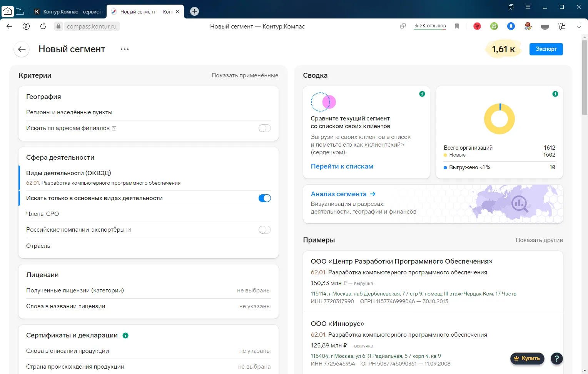
Task: Open Страна происхождения продукции row
Action: (x=149, y=367)
